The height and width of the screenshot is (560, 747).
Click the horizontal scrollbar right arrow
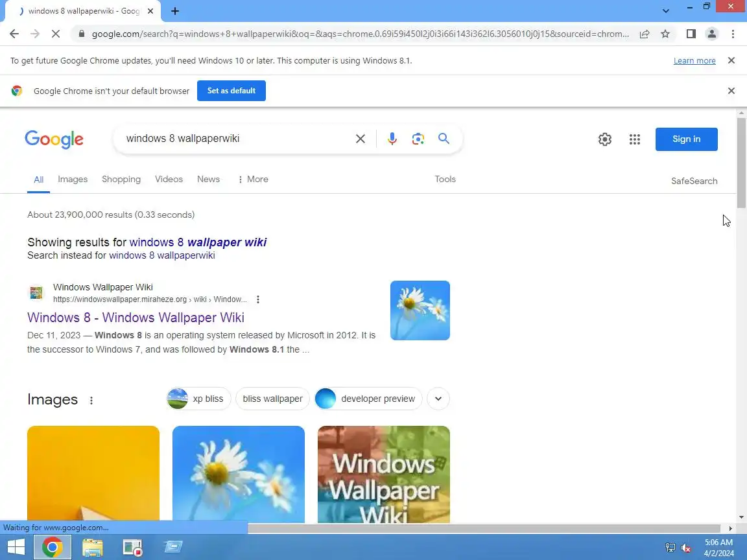pos(730,528)
